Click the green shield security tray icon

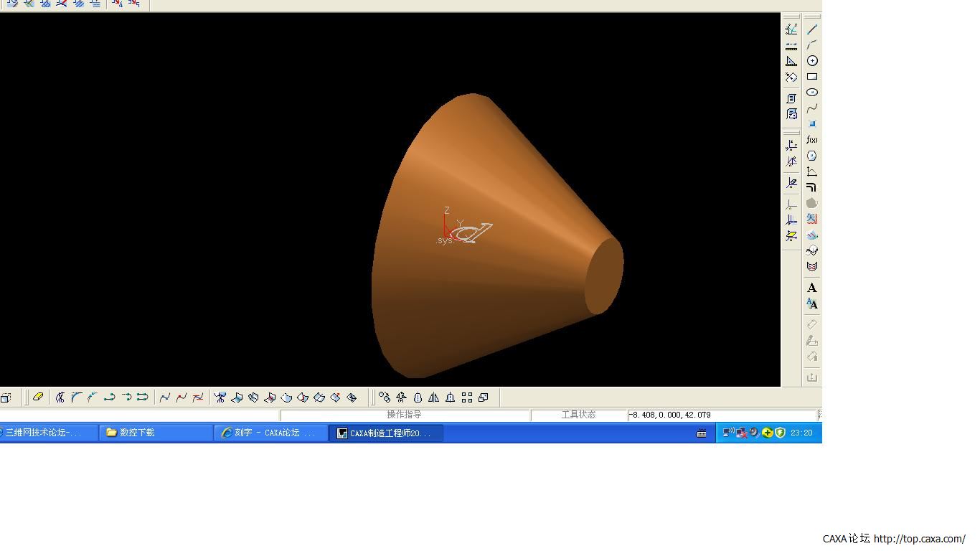[781, 433]
